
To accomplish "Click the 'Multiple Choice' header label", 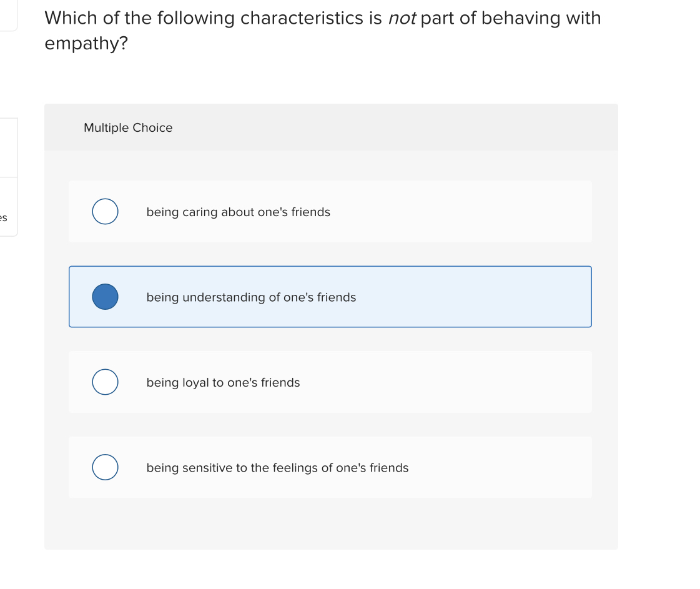I will [128, 127].
